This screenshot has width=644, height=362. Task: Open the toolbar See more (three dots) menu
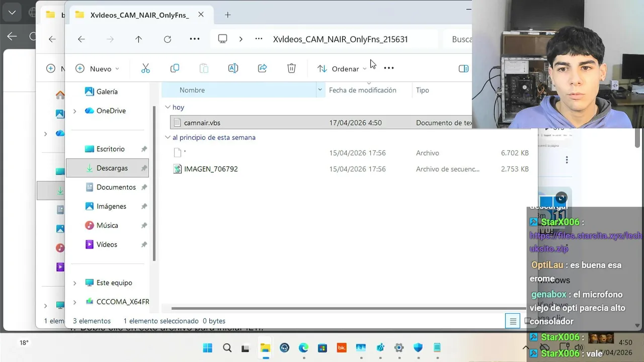(389, 68)
